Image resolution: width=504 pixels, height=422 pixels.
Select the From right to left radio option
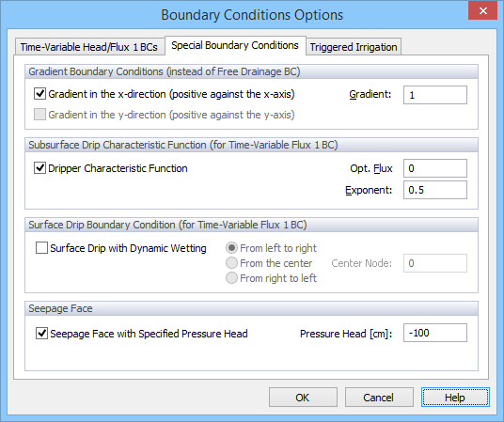coord(231,278)
